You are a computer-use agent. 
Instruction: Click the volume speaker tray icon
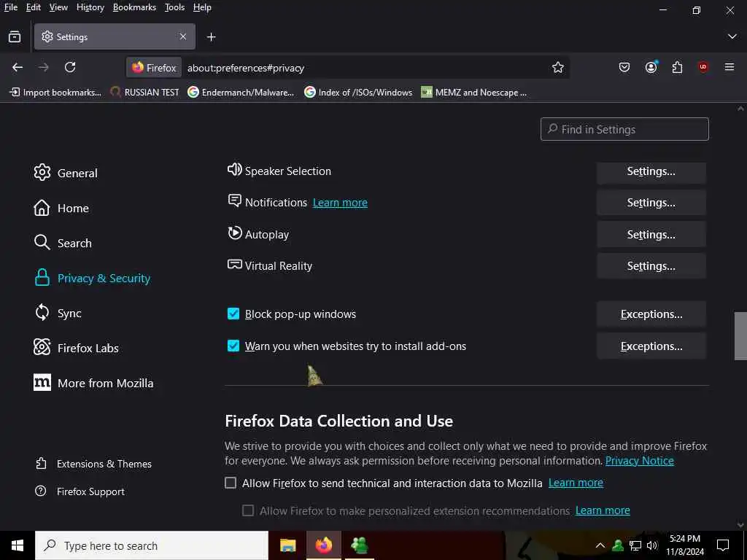click(652, 545)
